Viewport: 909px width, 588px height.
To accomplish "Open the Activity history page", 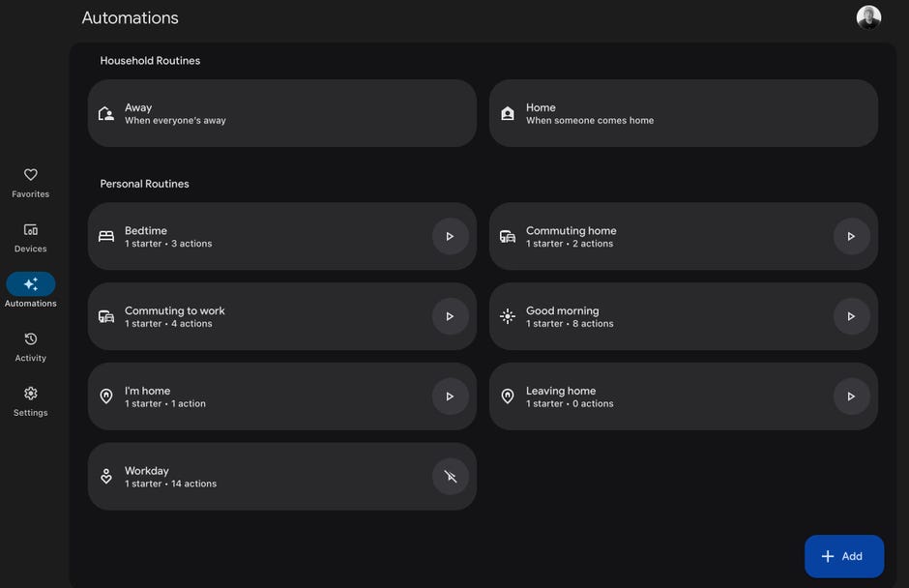I will pyautogui.click(x=31, y=346).
